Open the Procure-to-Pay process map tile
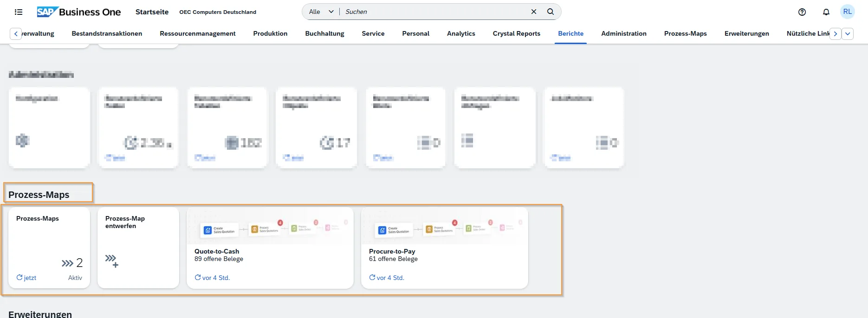This screenshot has width=868, height=318. click(x=444, y=248)
